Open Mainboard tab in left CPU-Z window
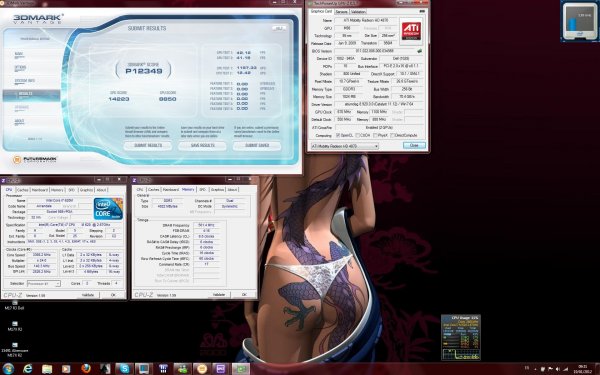The image size is (600, 375). pyautogui.click(x=39, y=190)
